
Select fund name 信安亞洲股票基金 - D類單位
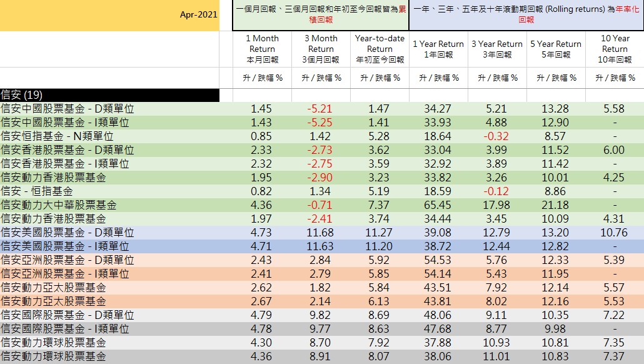[68, 260]
